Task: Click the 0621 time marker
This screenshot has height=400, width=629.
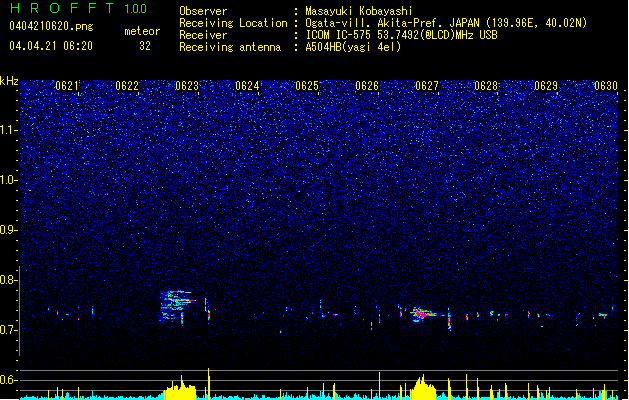Action: pos(67,86)
